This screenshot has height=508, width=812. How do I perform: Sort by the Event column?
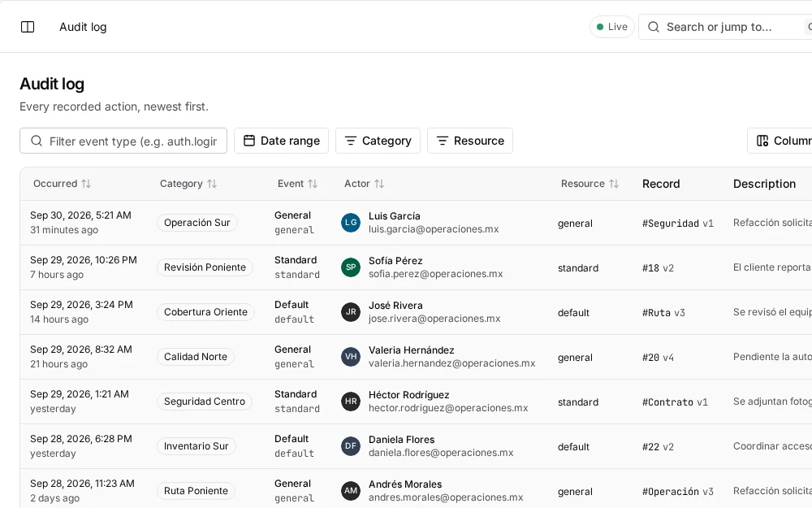tap(297, 184)
